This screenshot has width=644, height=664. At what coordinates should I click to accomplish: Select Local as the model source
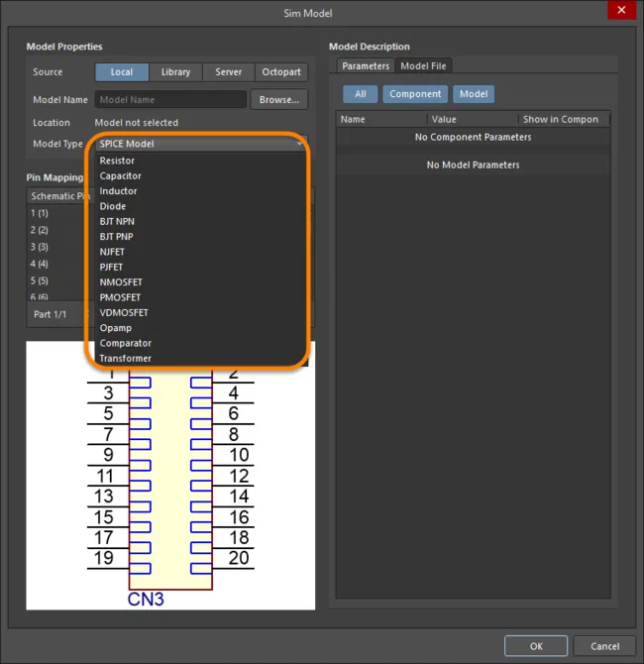pos(122,72)
